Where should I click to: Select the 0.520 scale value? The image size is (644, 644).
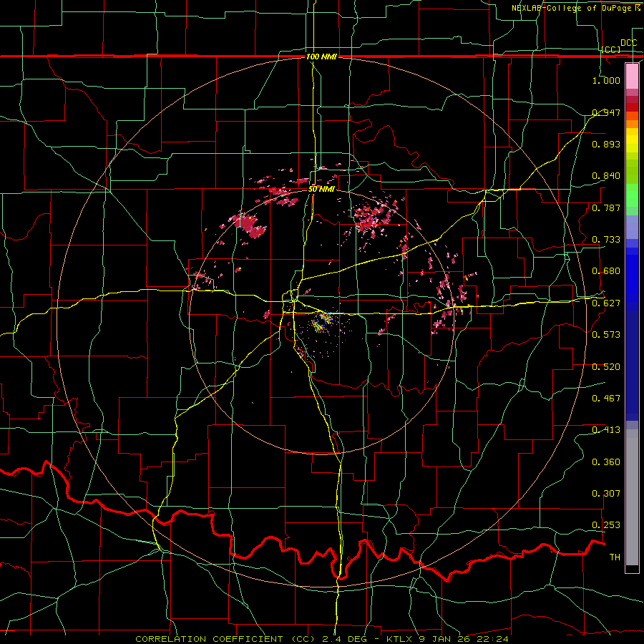[606, 367]
